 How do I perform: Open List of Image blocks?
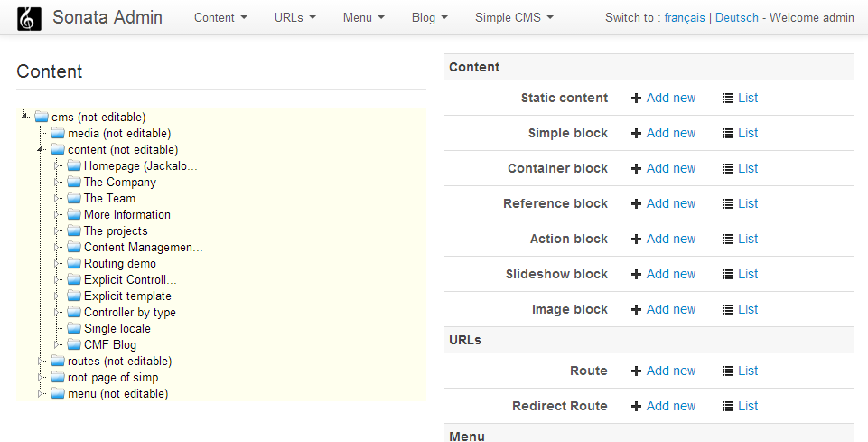pos(747,309)
